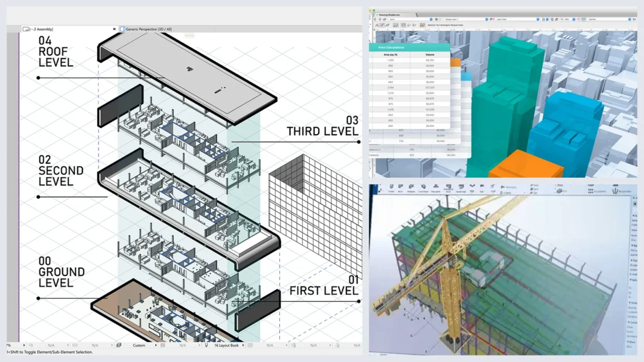Click the scale ruler icon in status bar
The width and height of the screenshot is (644, 362).
(75, 345)
